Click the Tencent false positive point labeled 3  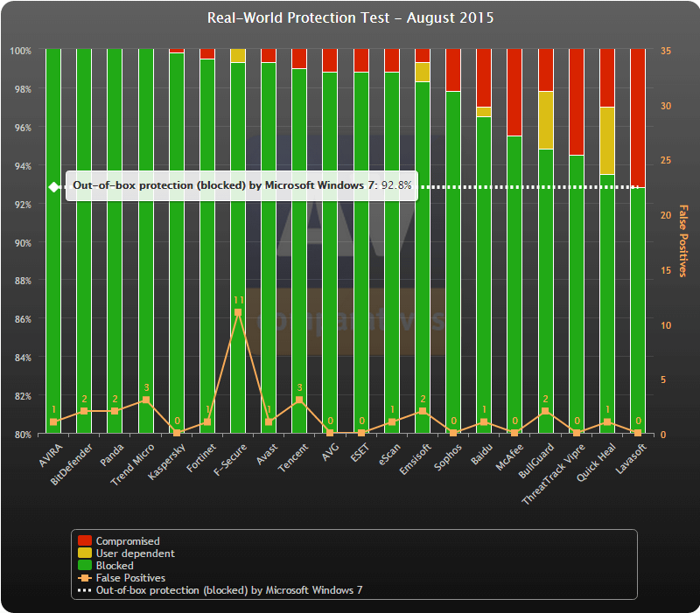(x=299, y=400)
